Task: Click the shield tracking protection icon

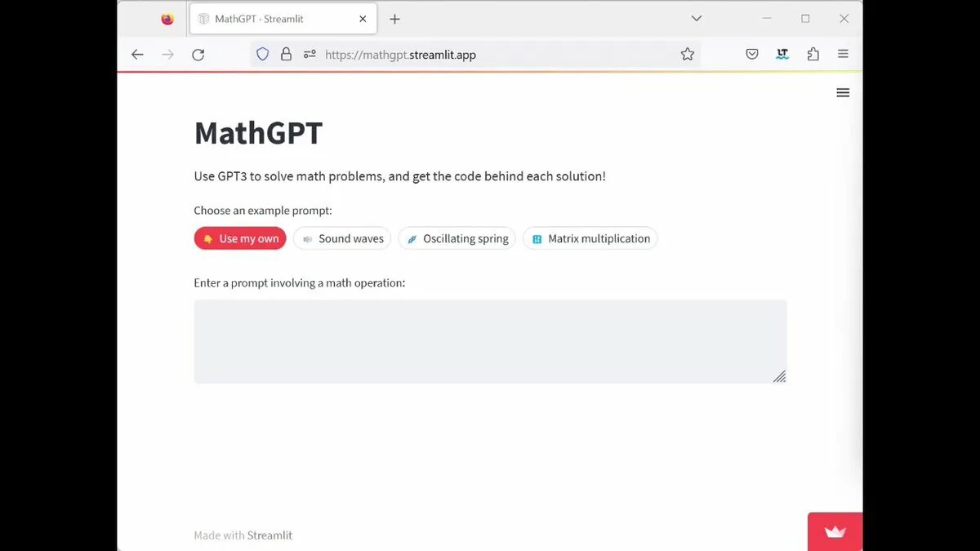Action: point(262,55)
